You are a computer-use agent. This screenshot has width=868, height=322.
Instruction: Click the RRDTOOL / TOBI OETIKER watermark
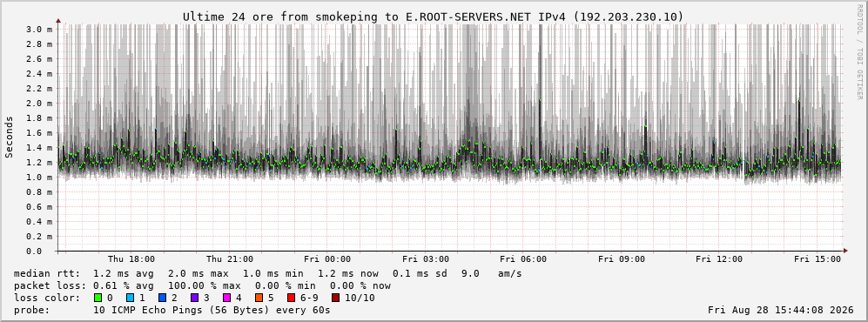click(859, 51)
